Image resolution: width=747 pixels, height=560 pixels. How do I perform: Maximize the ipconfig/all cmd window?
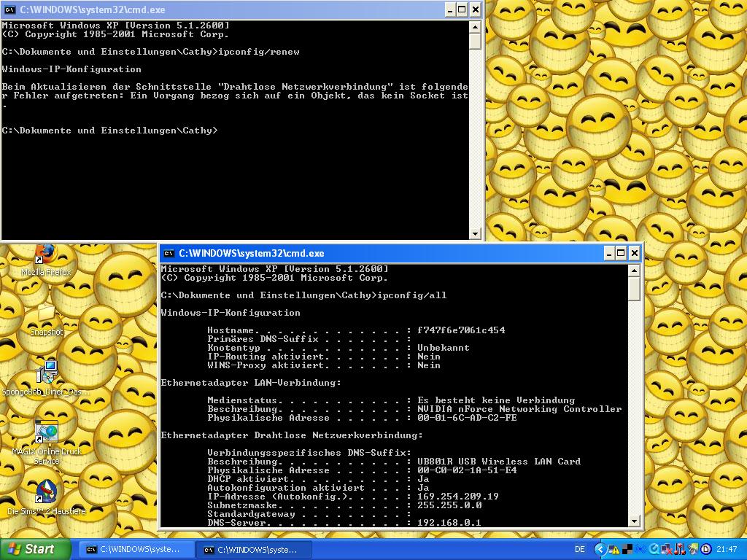(x=622, y=253)
